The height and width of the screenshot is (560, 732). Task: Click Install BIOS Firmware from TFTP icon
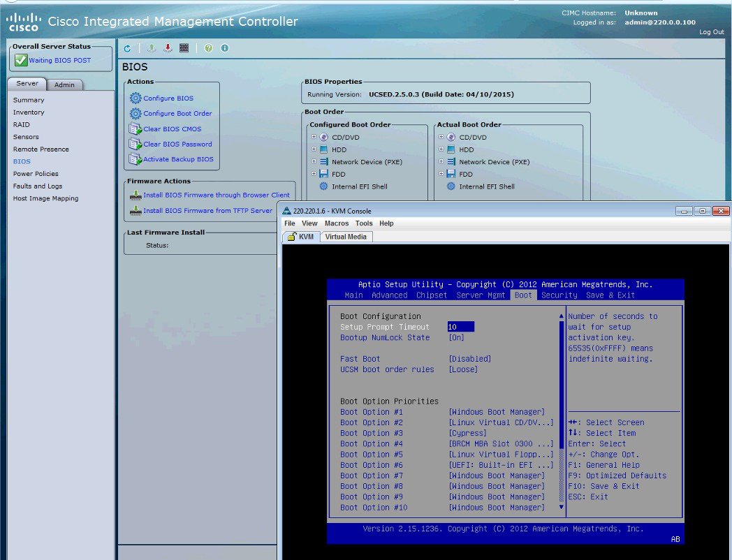pyautogui.click(x=136, y=211)
